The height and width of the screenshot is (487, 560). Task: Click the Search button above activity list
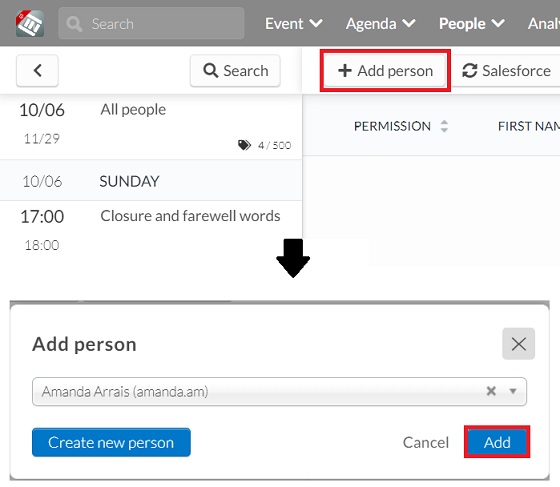[235, 70]
